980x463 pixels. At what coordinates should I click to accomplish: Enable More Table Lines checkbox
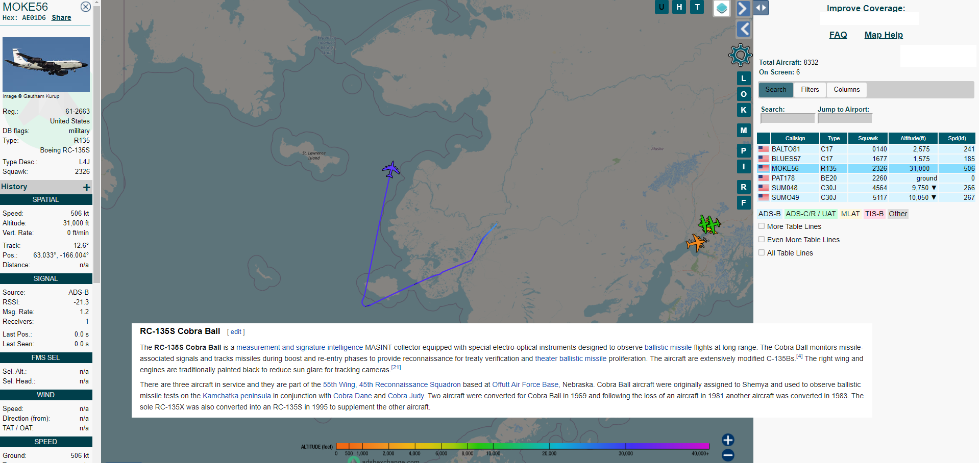[762, 226]
